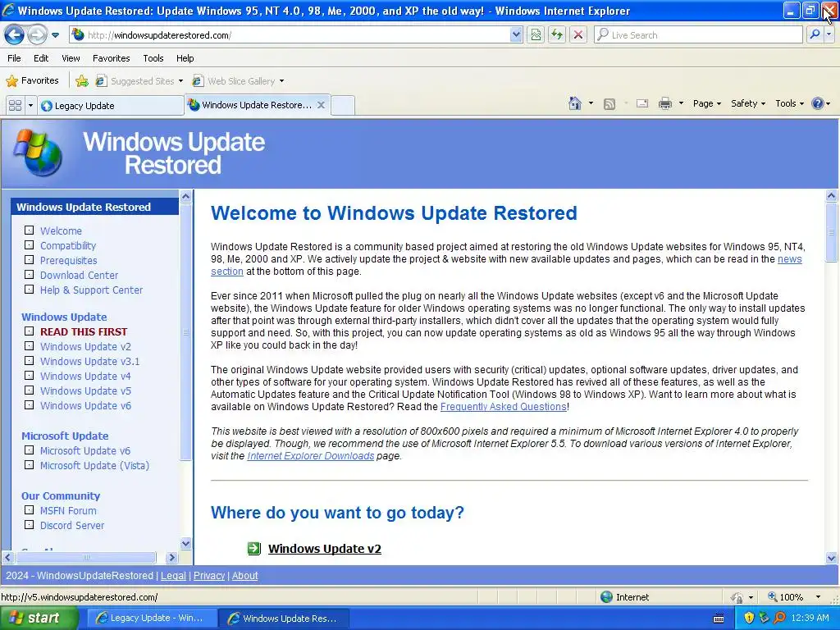Viewport: 840px width, 630px height.
Task: Switch to Legacy Update taskbar window
Action: click(x=151, y=618)
